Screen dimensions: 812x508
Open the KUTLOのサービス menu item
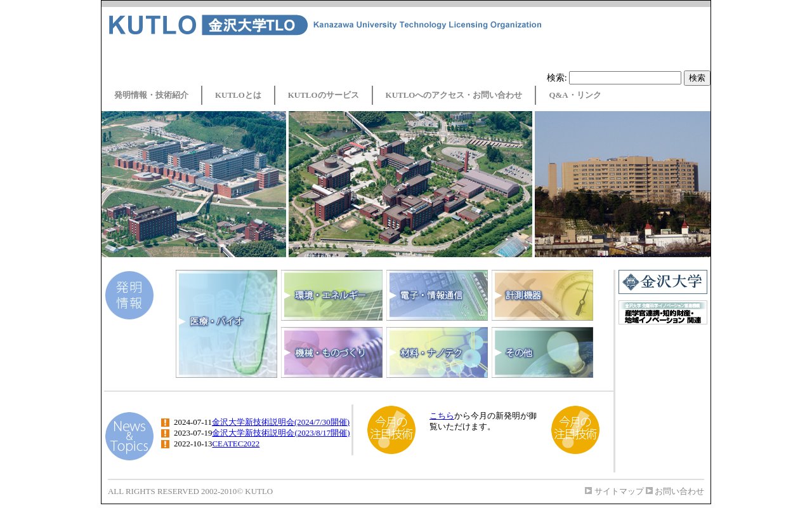tap(323, 95)
